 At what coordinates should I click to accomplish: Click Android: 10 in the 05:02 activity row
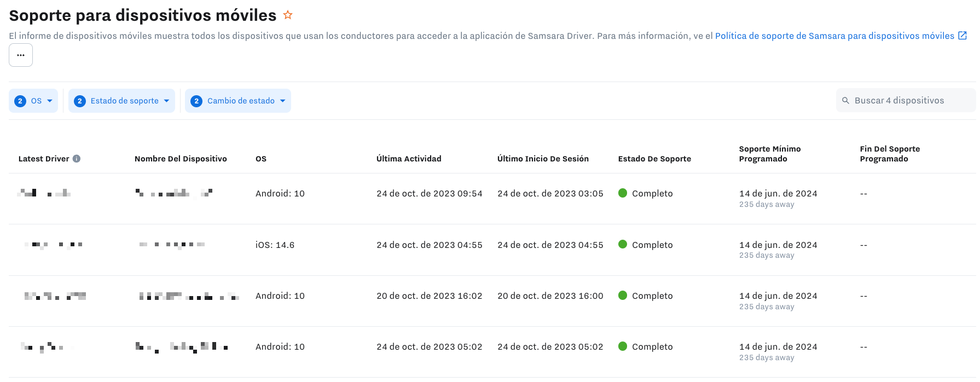pos(280,346)
